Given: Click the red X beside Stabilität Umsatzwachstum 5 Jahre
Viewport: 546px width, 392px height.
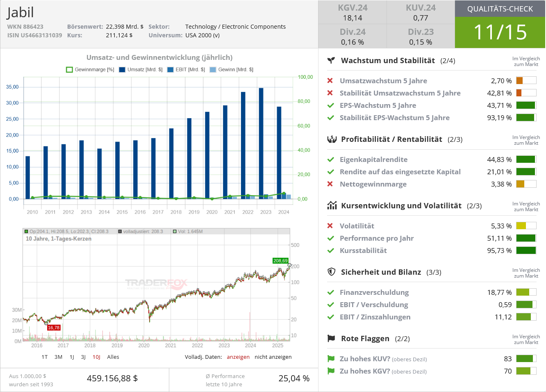Looking at the screenshot, I should tap(330, 93).
